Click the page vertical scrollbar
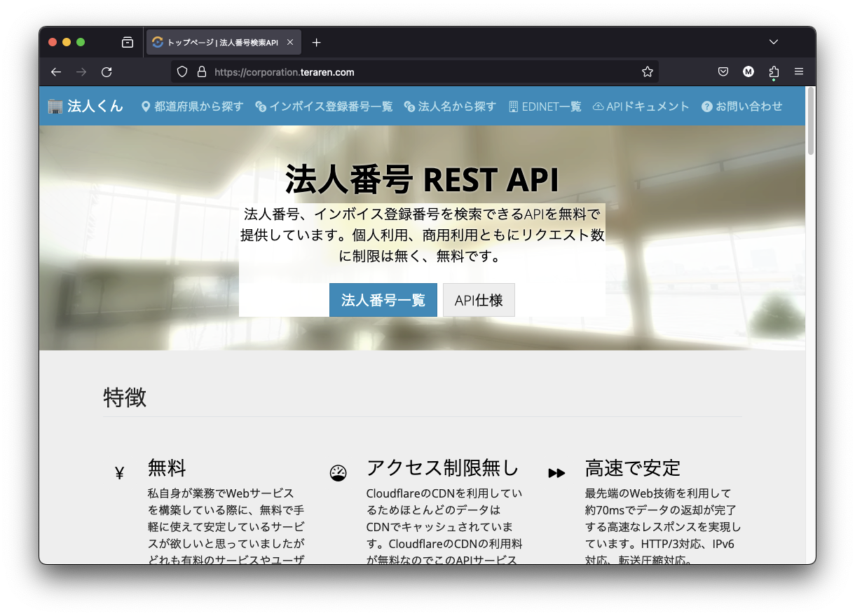The width and height of the screenshot is (855, 616). pos(811,120)
